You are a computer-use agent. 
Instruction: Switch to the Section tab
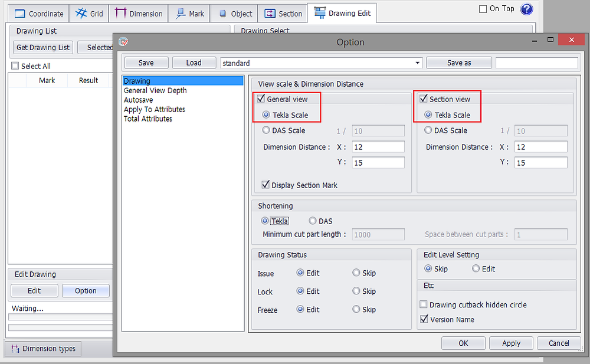click(x=283, y=14)
